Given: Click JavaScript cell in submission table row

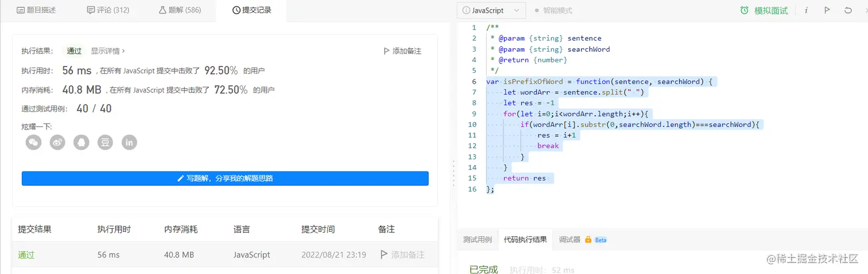Looking at the screenshot, I should coord(251,255).
